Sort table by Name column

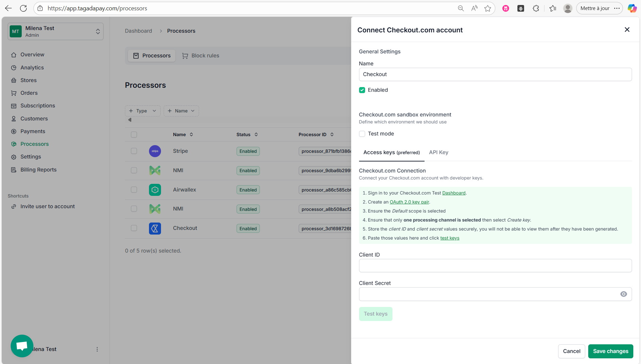[183, 134]
